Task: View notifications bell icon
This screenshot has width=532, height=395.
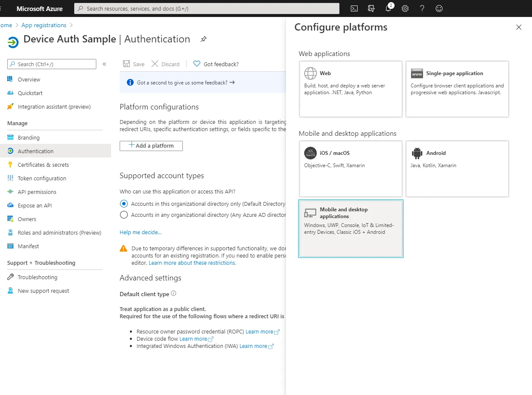Action: (x=388, y=8)
